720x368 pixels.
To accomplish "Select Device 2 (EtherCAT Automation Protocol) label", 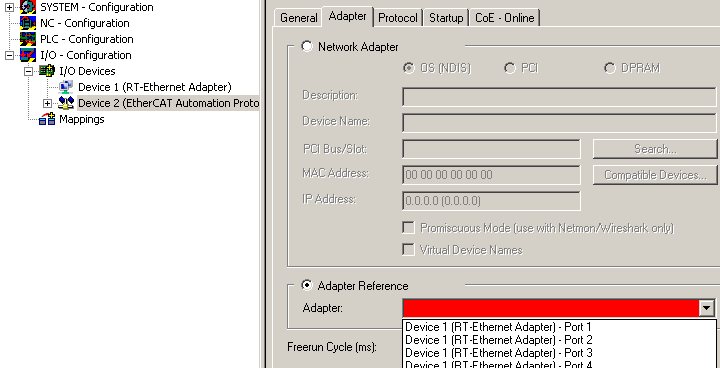I will coord(169,103).
